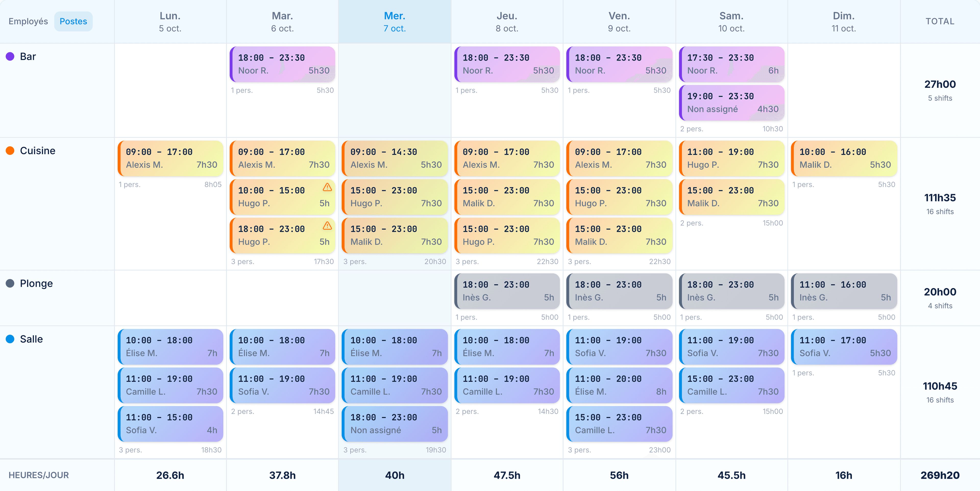
Task: Open the Mer. 7 oct. column header
Action: coord(395,22)
